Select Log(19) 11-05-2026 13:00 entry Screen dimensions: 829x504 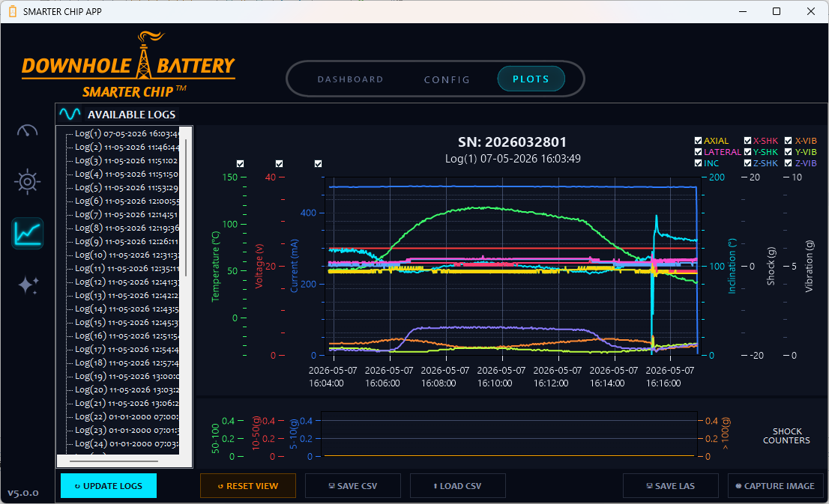pyautogui.click(x=127, y=376)
